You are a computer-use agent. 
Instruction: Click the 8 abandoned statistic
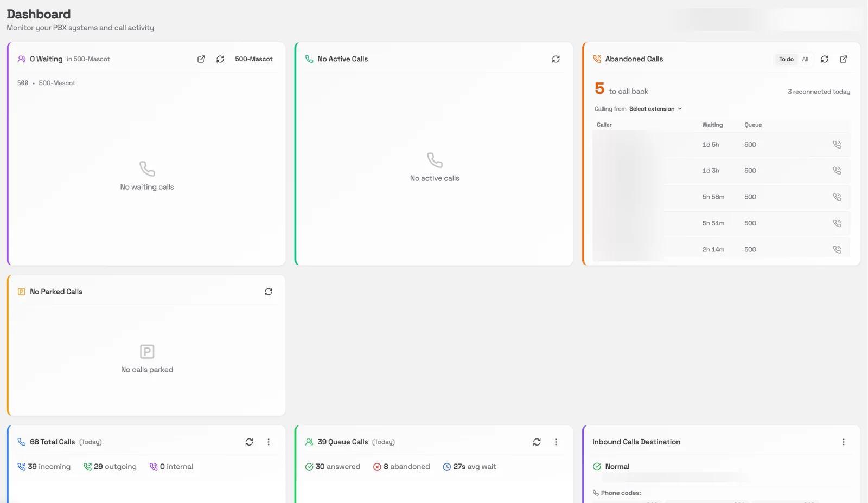(x=401, y=467)
